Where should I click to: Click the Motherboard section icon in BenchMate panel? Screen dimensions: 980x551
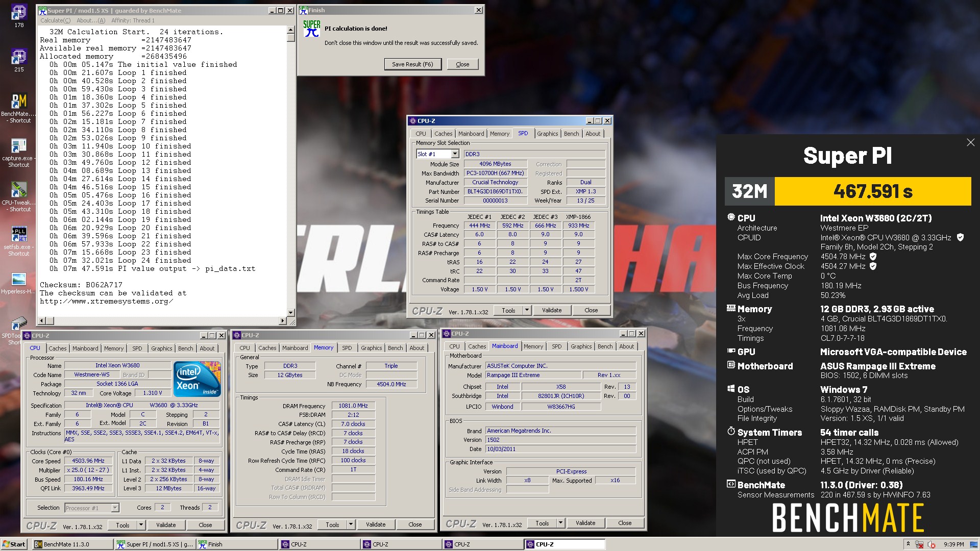click(x=731, y=365)
